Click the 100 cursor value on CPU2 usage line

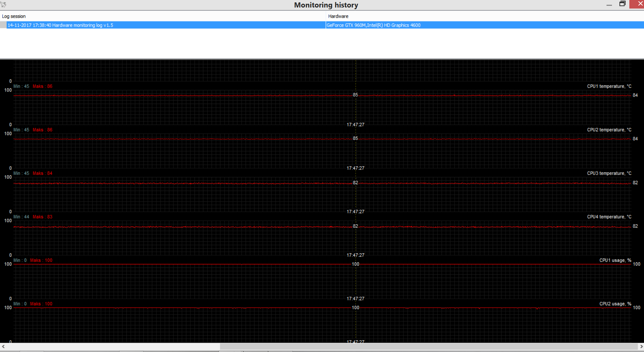[355, 308]
